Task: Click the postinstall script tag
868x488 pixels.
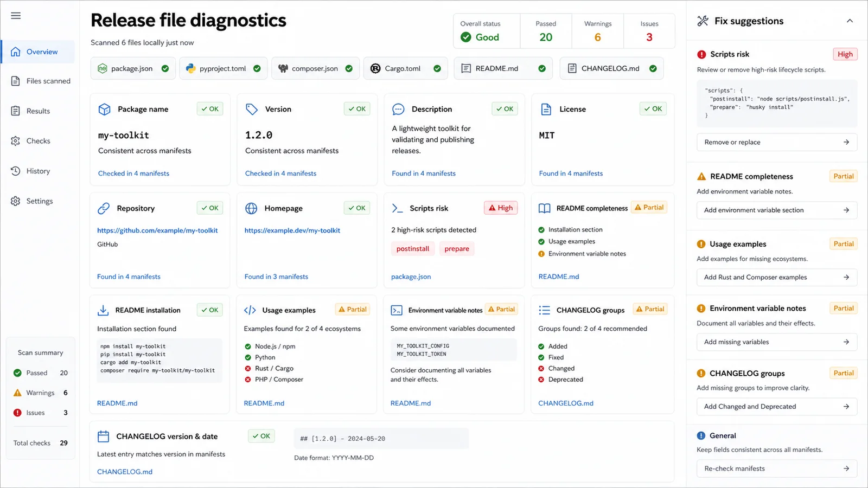Action: 413,249
